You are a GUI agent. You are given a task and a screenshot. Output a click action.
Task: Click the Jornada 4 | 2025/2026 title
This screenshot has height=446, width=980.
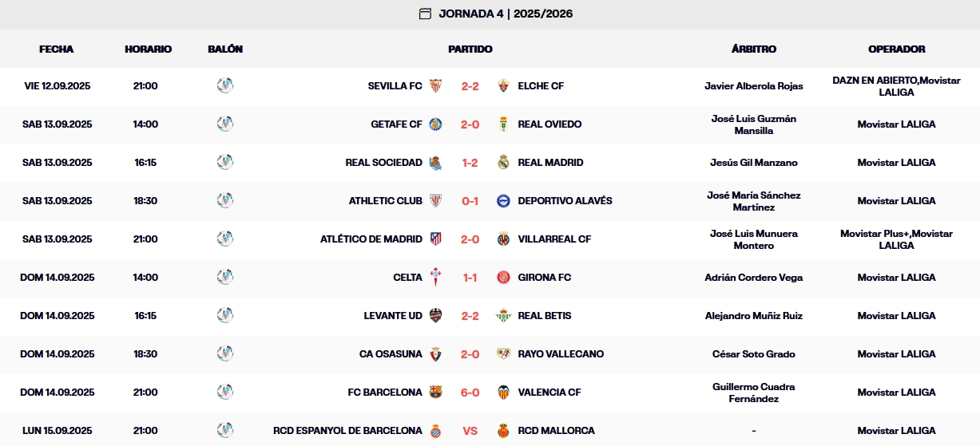pos(506,14)
